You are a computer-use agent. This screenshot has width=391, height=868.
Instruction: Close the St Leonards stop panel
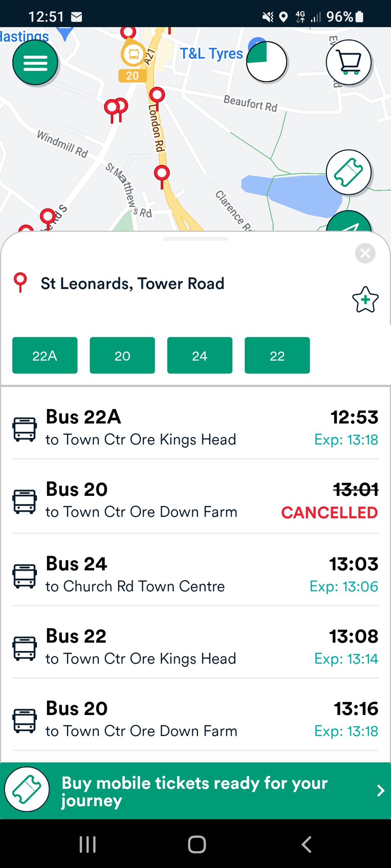[365, 253]
